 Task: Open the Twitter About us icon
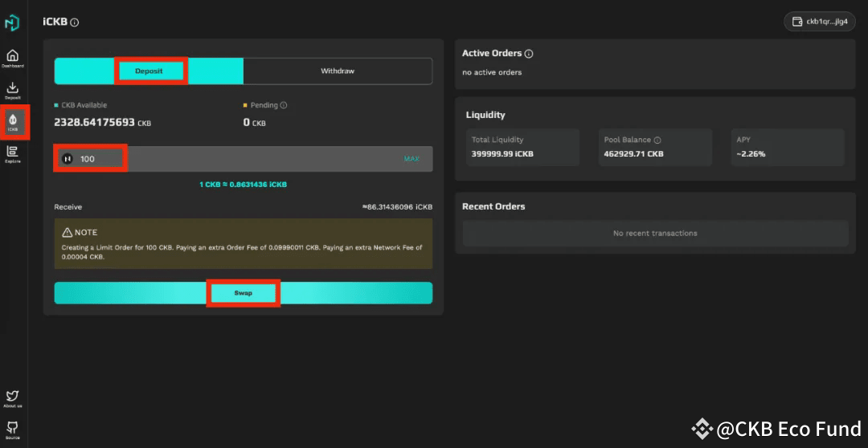[12, 397]
